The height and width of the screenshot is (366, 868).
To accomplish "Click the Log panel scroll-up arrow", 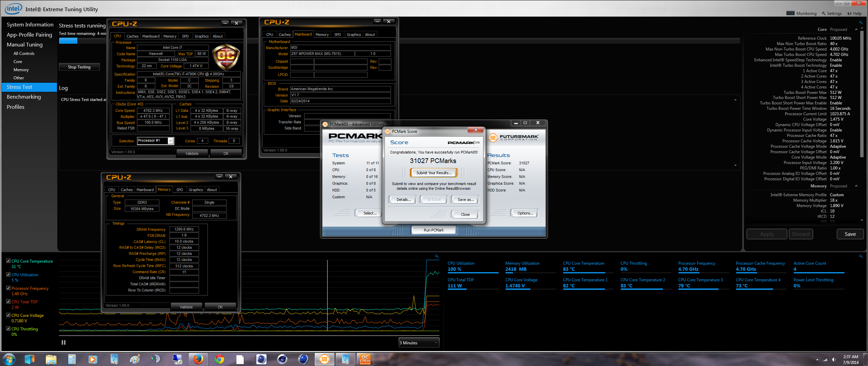I will 735,100.
